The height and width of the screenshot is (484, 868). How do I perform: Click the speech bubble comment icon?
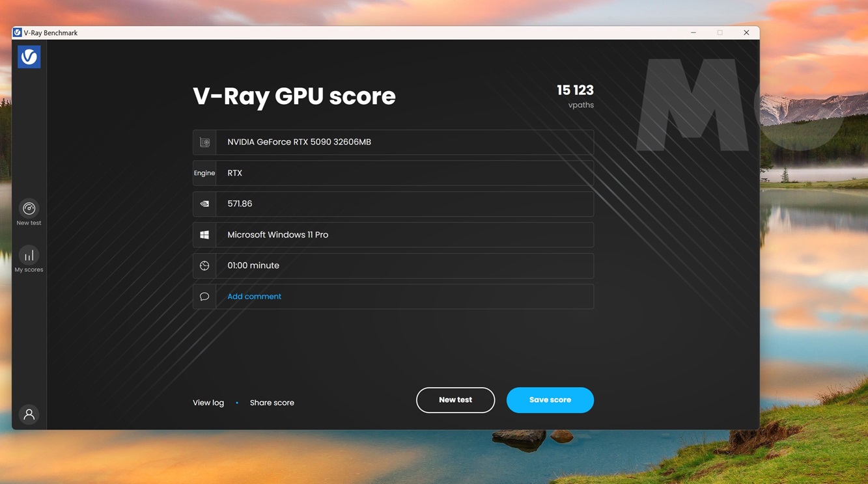pyautogui.click(x=204, y=297)
